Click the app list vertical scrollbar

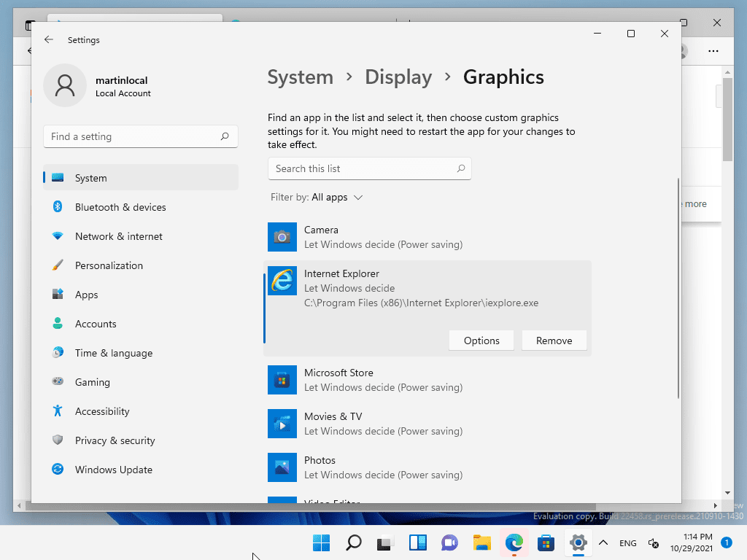click(x=678, y=288)
